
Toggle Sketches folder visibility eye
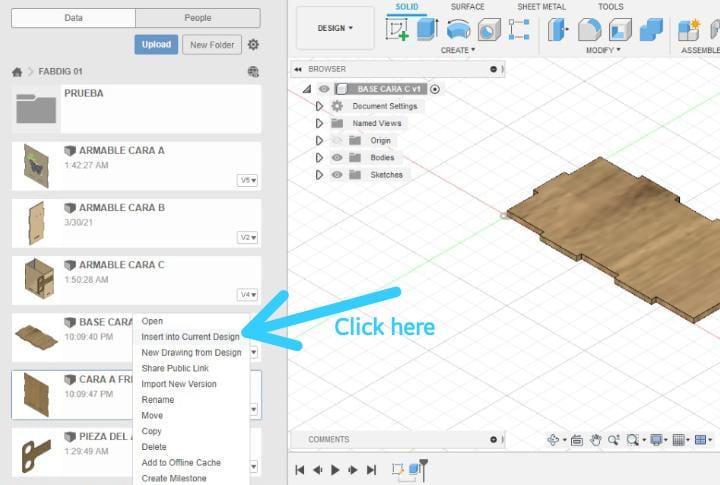click(x=337, y=175)
